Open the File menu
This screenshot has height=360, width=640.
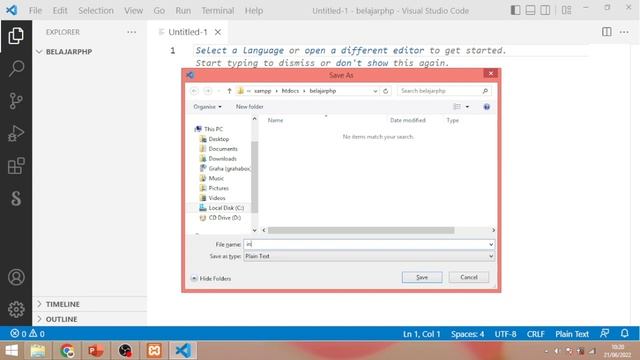click(36, 11)
